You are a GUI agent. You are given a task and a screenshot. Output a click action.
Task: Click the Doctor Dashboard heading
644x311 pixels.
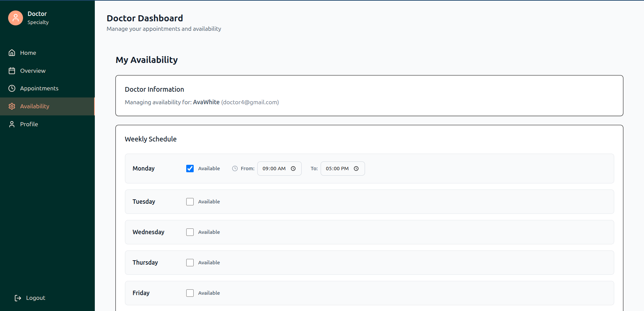coord(145,18)
